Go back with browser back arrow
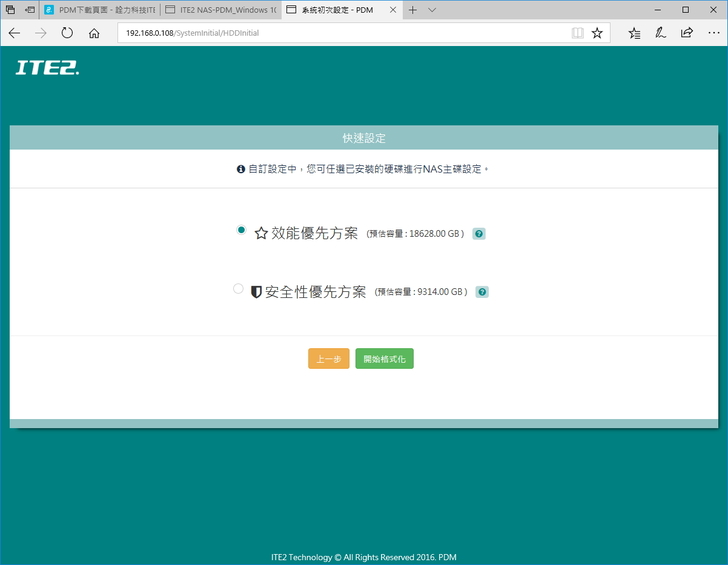The width and height of the screenshot is (728, 565). pos(14,33)
